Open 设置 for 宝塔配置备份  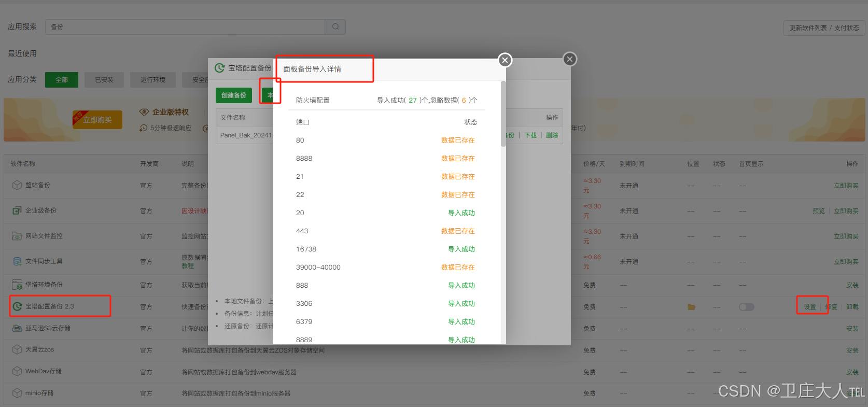809,307
